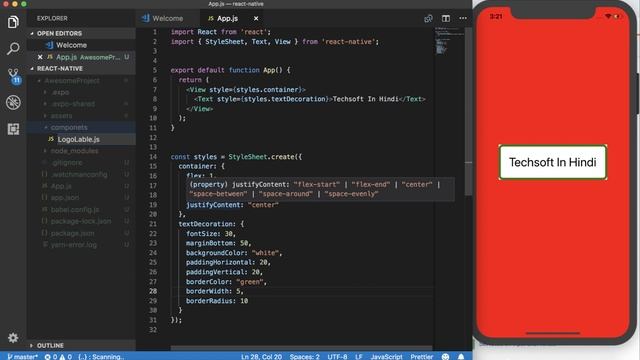Click the editor horizontal scrollbar
This screenshot has width=640, height=360.
[x=301, y=348]
